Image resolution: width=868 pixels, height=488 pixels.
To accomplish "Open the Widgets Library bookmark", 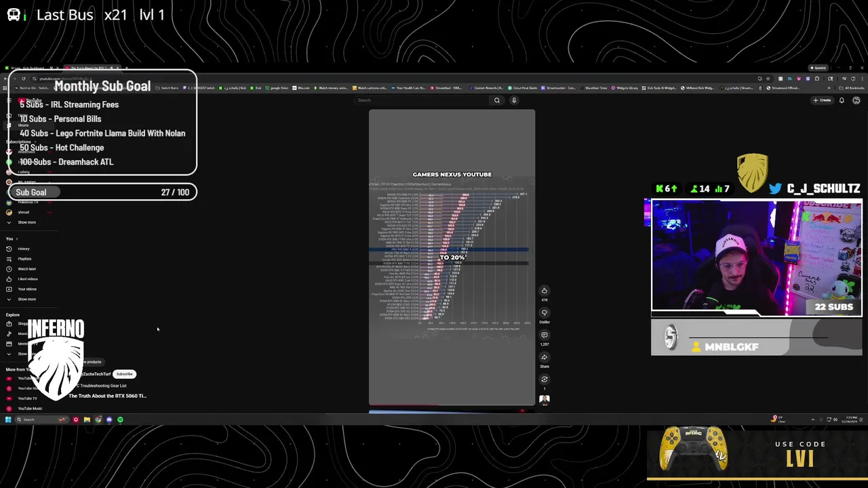I will tap(626, 88).
